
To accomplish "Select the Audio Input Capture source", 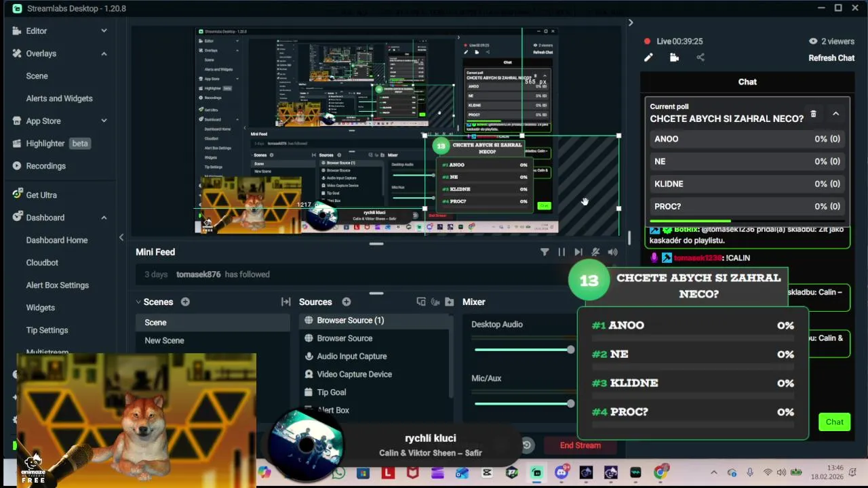I will (x=374, y=356).
